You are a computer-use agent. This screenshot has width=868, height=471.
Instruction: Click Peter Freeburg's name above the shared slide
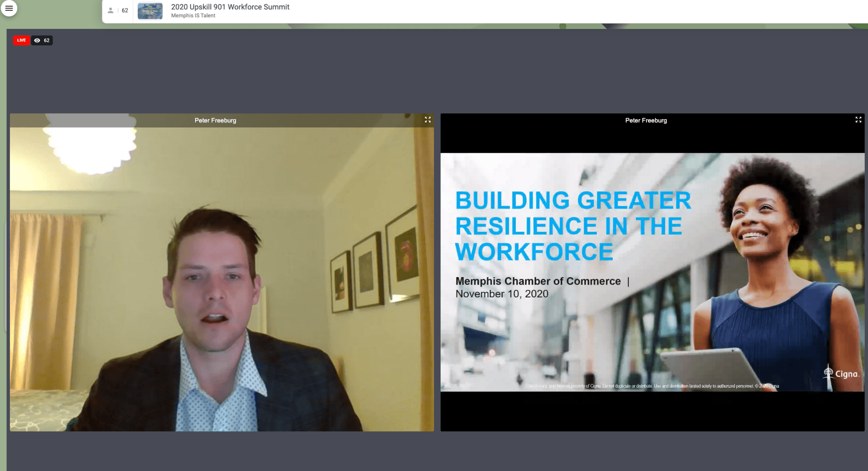pos(646,120)
